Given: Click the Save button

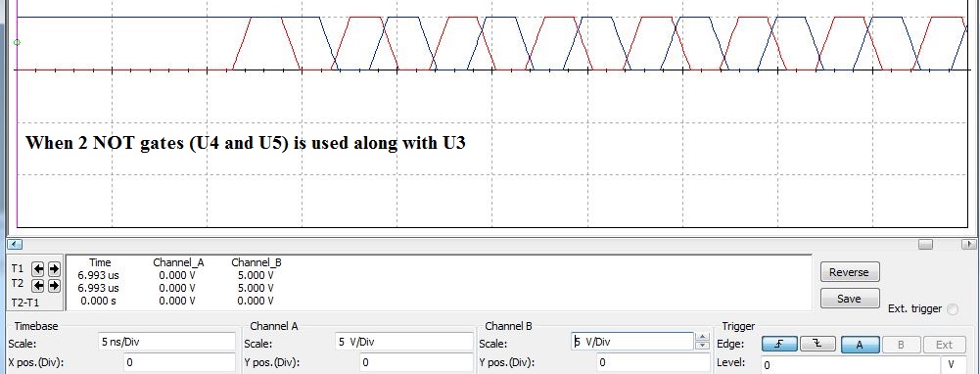Looking at the screenshot, I should (850, 299).
